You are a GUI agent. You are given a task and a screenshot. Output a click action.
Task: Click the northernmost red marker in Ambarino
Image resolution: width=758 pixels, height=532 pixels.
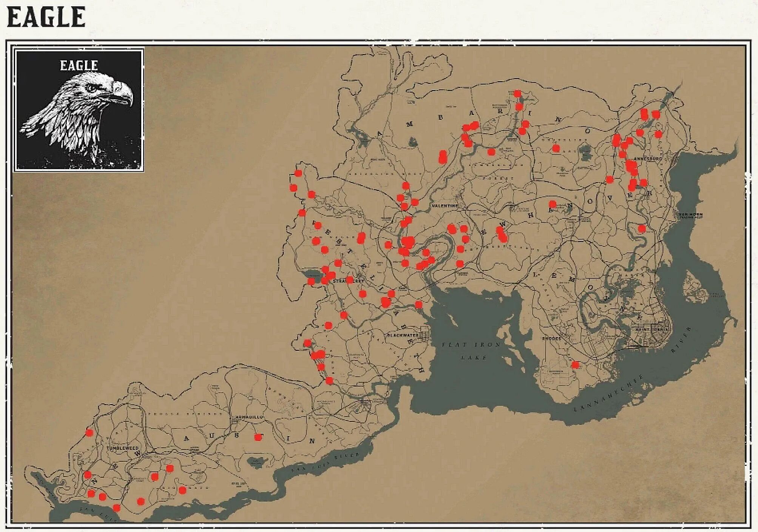pyautogui.click(x=517, y=94)
